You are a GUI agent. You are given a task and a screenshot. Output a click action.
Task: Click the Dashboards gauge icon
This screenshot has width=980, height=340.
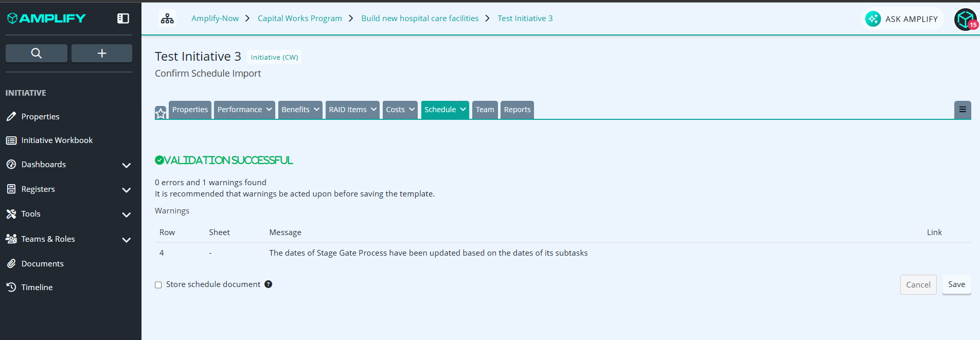click(x=11, y=165)
